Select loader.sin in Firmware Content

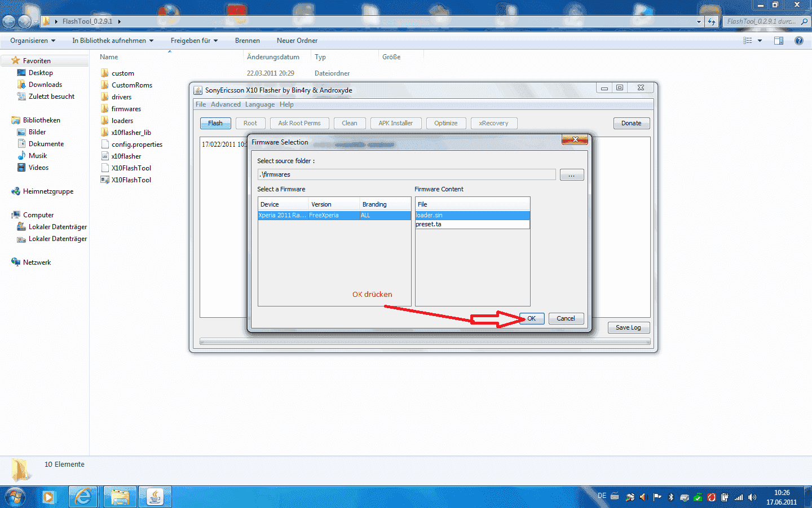[473, 216]
